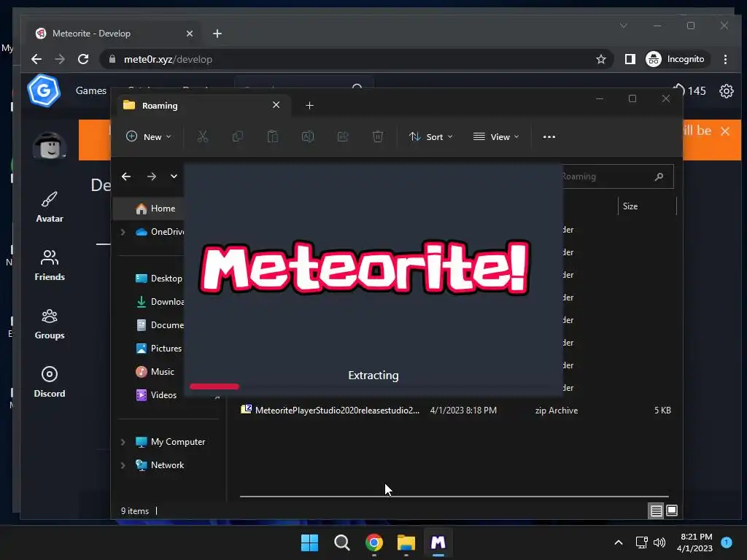Select Videos in the navigation pane
The width and height of the screenshot is (747, 560).
coord(156,395)
